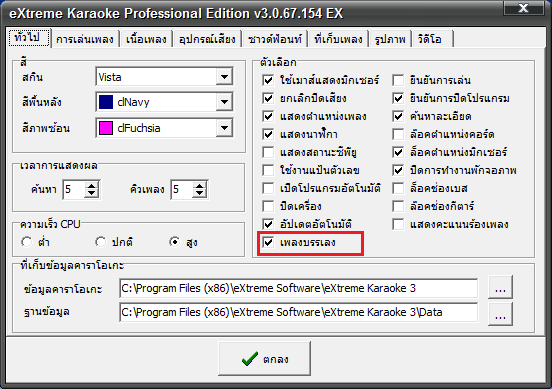Toggle แสดงตำแหน่งเพลง checkbox

[268, 116]
